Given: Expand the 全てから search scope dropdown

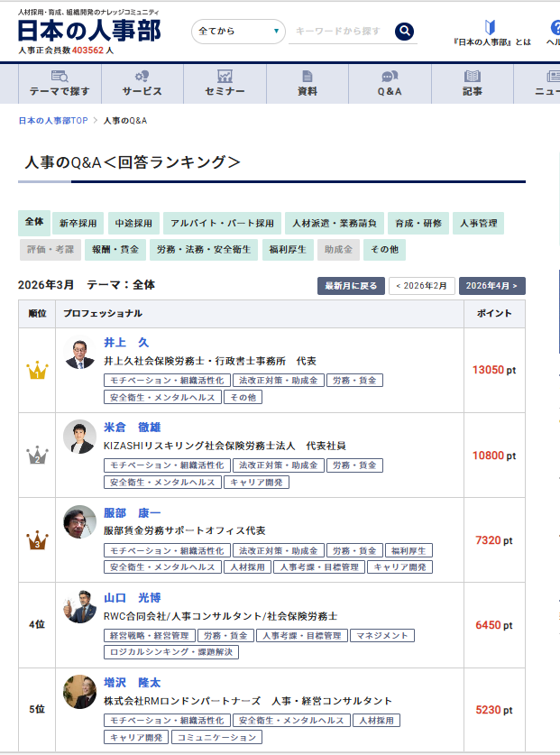Looking at the screenshot, I should (239, 32).
